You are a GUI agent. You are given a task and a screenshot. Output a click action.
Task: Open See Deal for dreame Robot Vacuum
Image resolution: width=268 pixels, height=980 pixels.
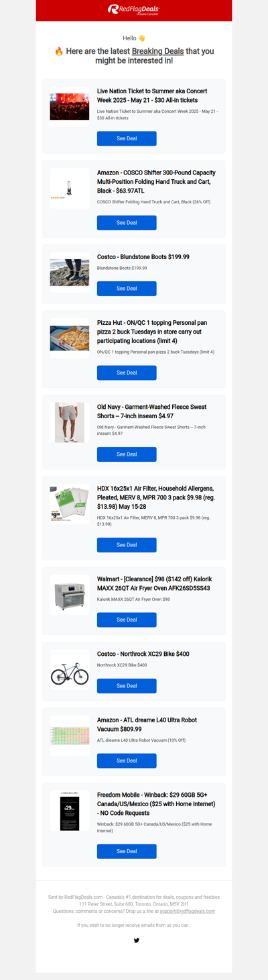tap(127, 761)
